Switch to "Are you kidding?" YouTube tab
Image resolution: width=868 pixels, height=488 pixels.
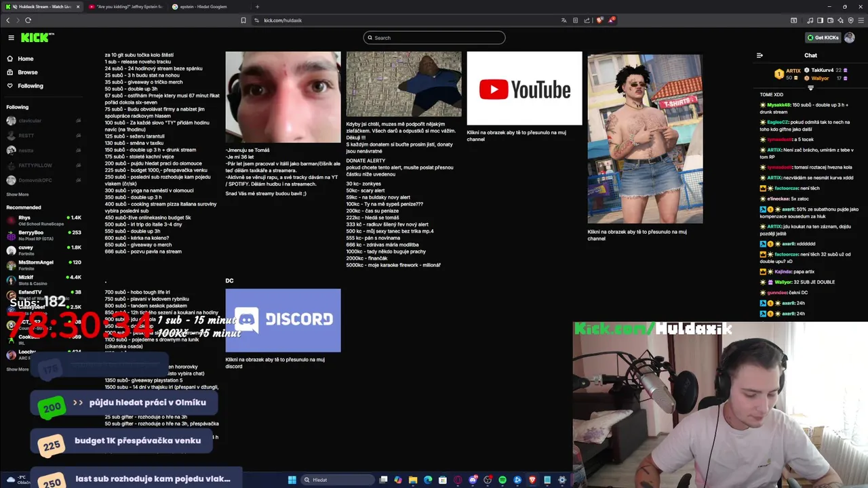point(126,7)
